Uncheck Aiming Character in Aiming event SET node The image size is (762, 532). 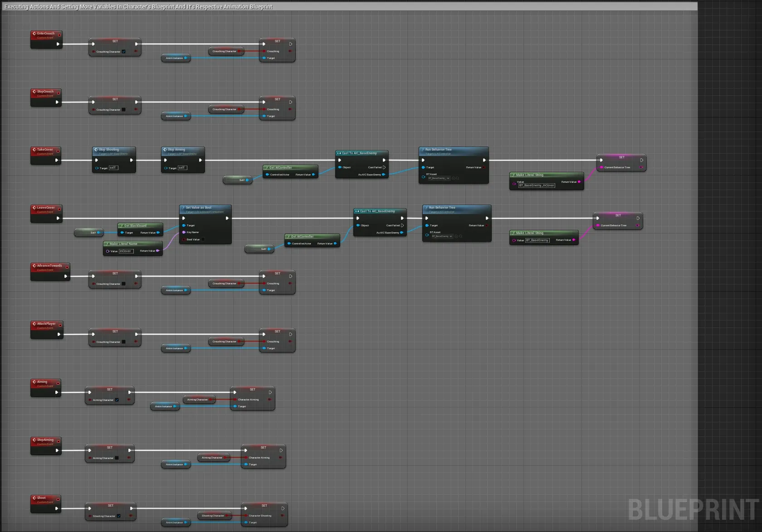coord(117,400)
